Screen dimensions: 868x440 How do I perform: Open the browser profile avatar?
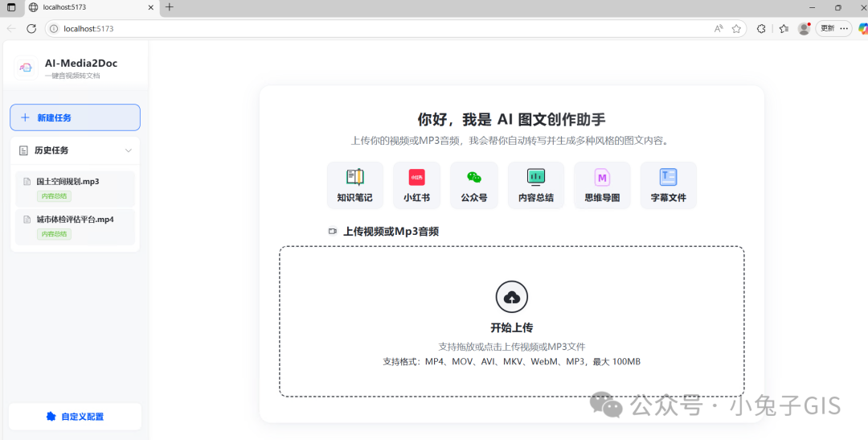(x=804, y=29)
